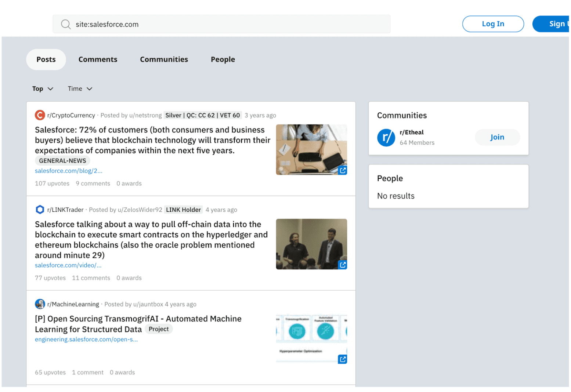
Task: Click the search field containing site:salesforce.com
Action: tap(228, 24)
